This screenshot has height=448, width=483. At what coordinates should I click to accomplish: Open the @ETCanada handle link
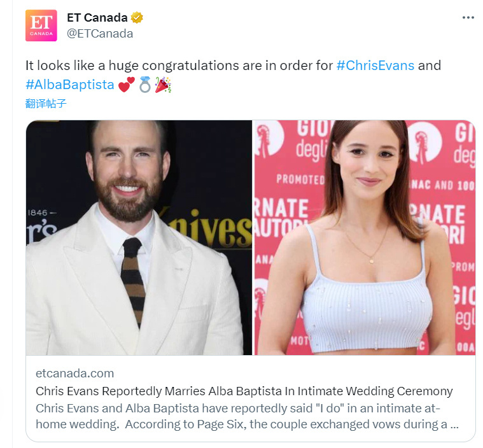pyautogui.click(x=100, y=34)
